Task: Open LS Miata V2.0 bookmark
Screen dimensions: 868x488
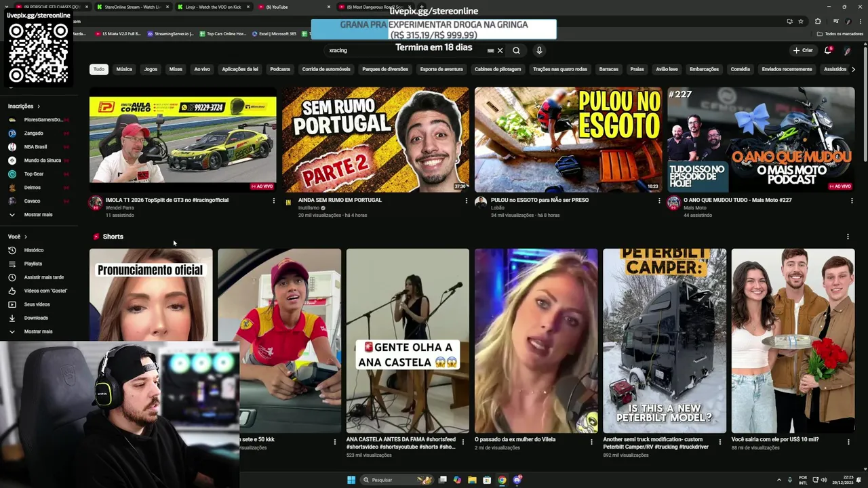Action: tap(118, 33)
